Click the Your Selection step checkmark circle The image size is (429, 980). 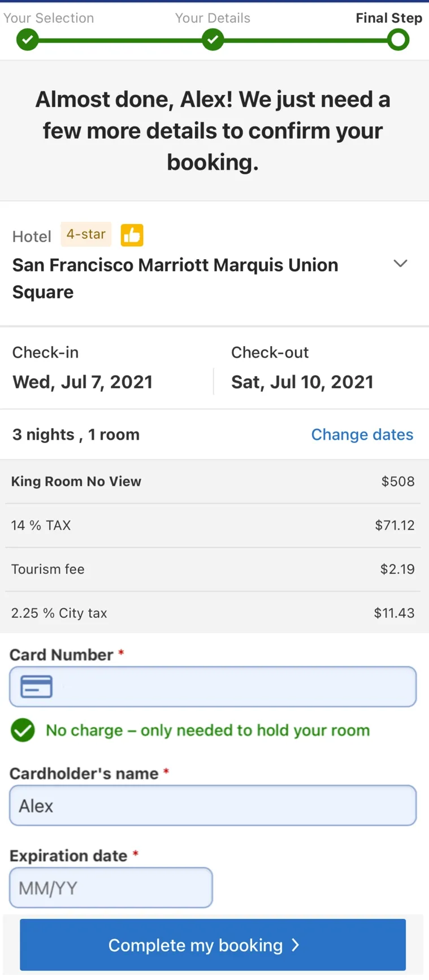27,40
